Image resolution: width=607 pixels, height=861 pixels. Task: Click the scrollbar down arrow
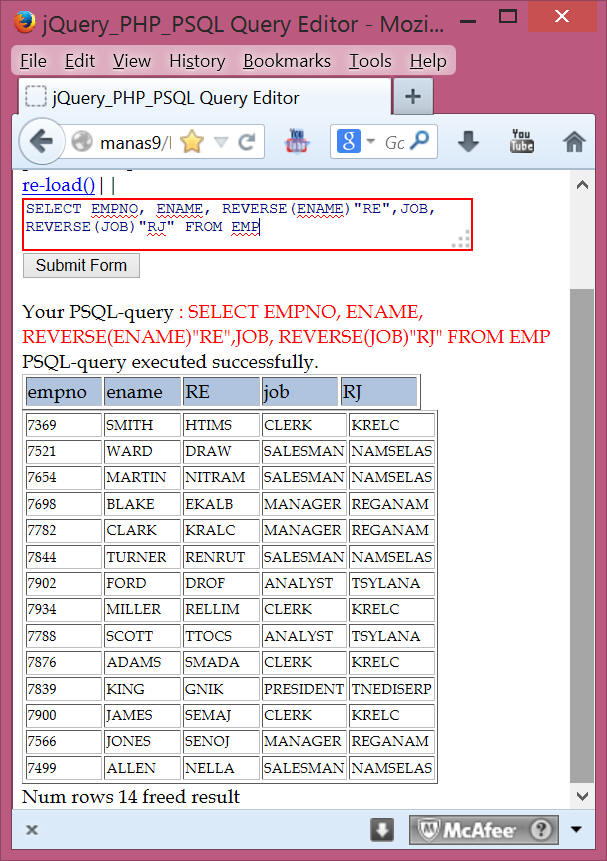582,796
